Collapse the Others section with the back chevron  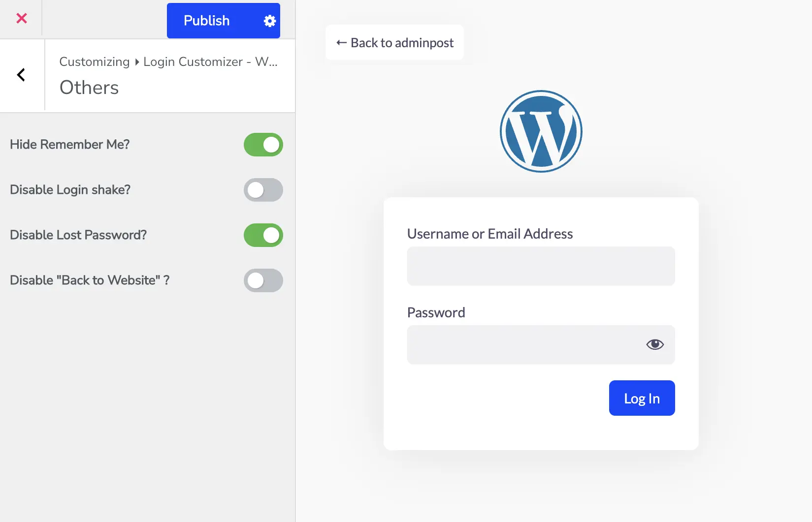pyautogui.click(x=21, y=75)
